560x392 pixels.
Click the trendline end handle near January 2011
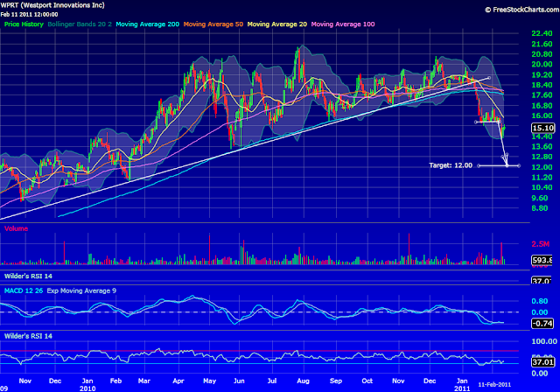(489, 78)
